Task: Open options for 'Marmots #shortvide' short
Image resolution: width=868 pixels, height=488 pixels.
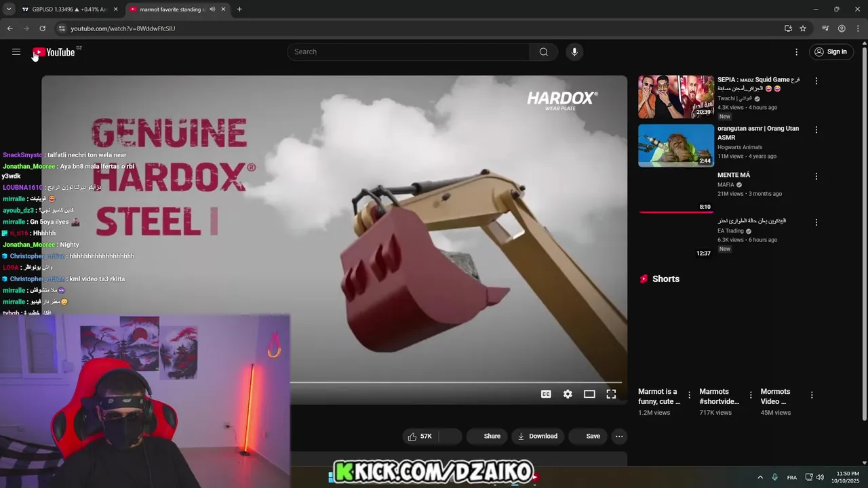Action: (x=751, y=395)
